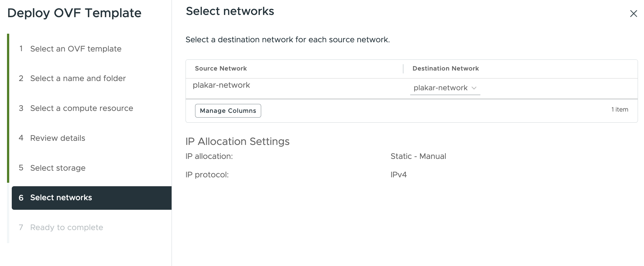Click the column divider between network headers

[403, 69]
